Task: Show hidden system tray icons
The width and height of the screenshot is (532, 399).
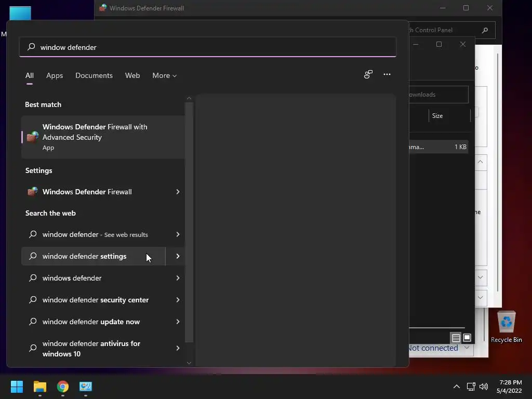Action: pos(457,387)
